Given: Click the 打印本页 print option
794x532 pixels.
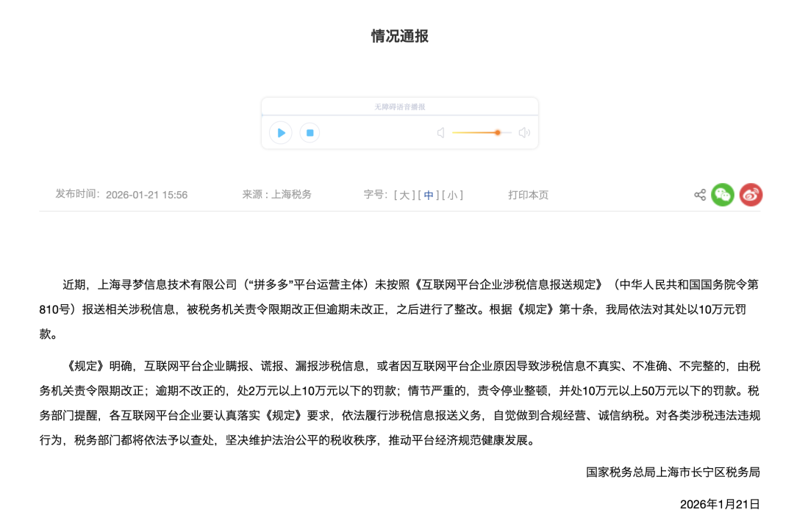Looking at the screenshot, I should (x=527, y=195).
